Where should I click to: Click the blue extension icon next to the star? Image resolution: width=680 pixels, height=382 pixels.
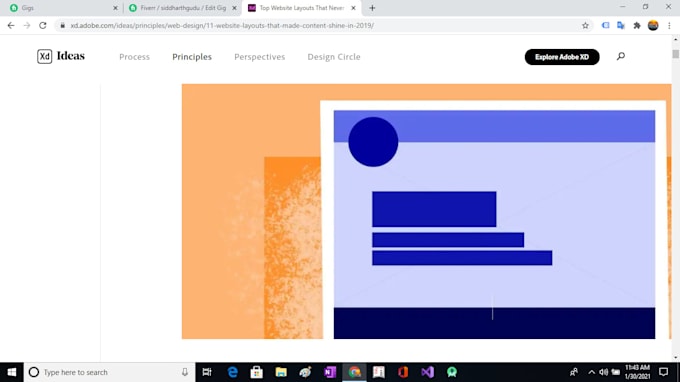[605, 26]
